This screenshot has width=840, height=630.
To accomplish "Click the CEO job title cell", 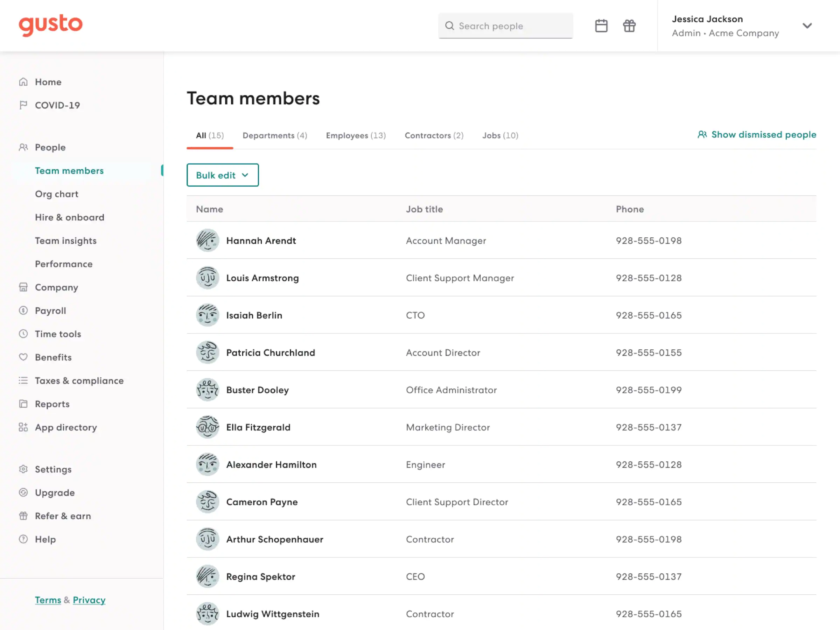I will coord(415,576).
